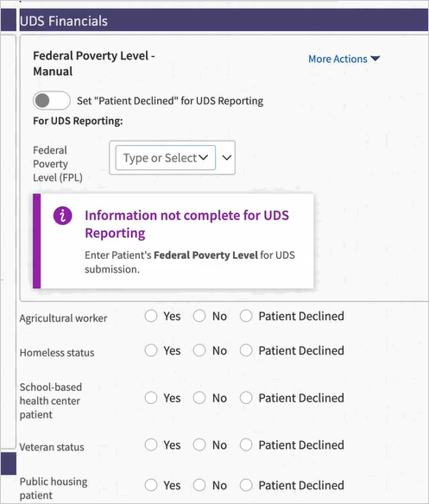Screen dimensions: 429x504
Task: Mark Patient Declined for Veteran status
Action: pos(246,445)
